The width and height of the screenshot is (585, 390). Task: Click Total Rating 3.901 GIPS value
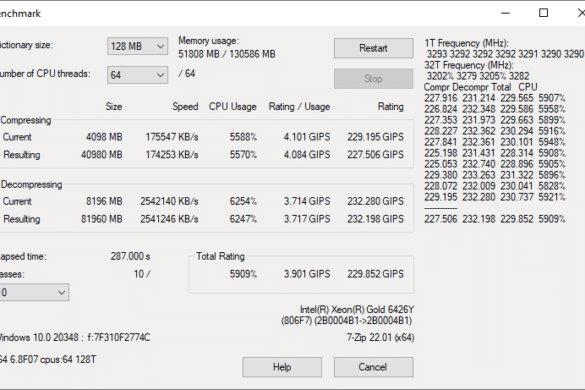pos(307,274)
